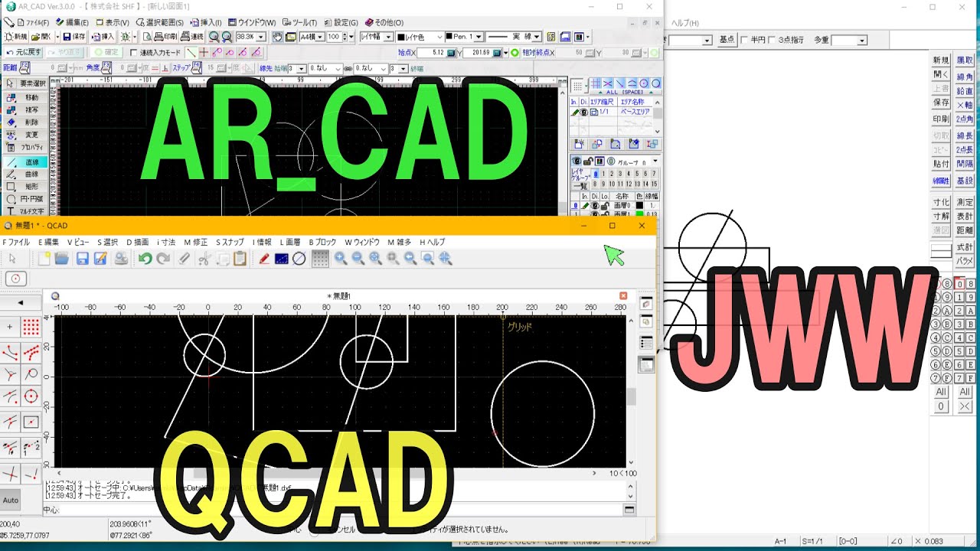Click the 削除 delete icon in AR_CAD sidebar
The width and height of the screenshot is (980, 551).
click(31, 122)
